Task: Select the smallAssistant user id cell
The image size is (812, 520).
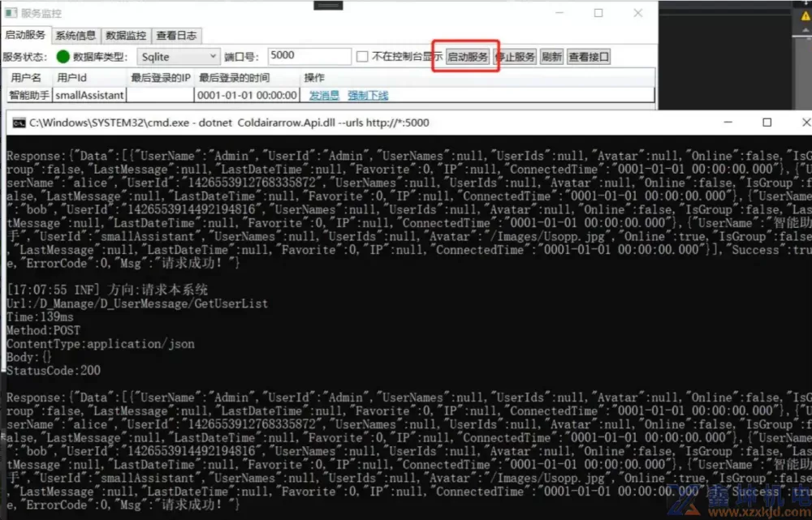Action: click(89, 95)
